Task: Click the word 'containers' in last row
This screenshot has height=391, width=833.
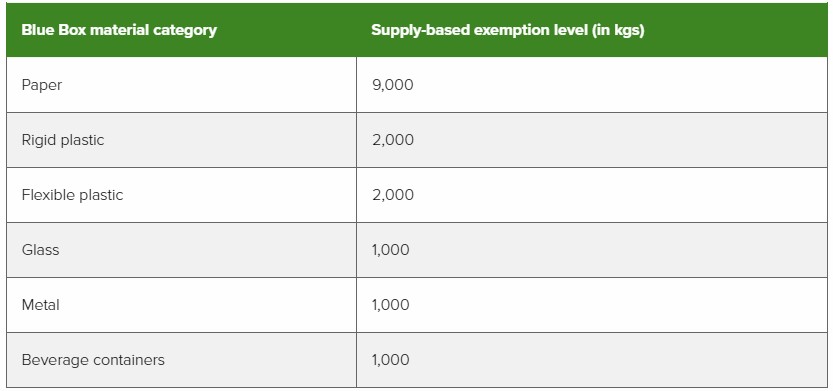Action: (x=129, y=360)
